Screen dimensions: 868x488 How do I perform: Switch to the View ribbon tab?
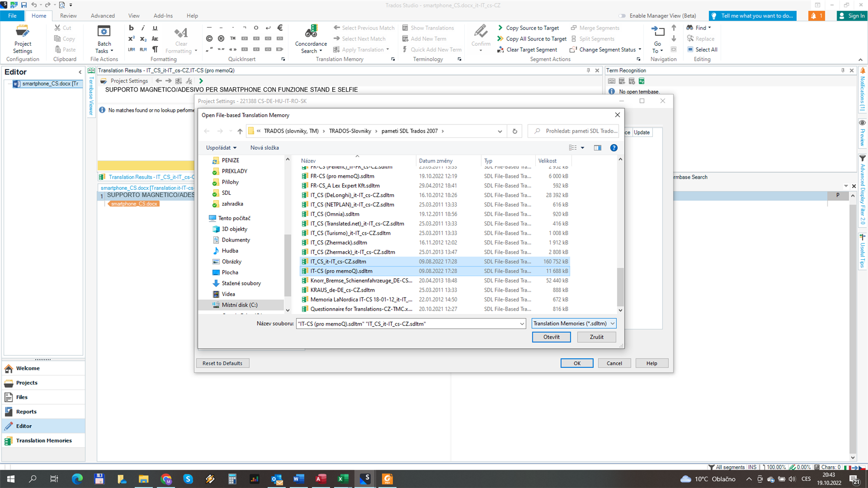point(134,16)
